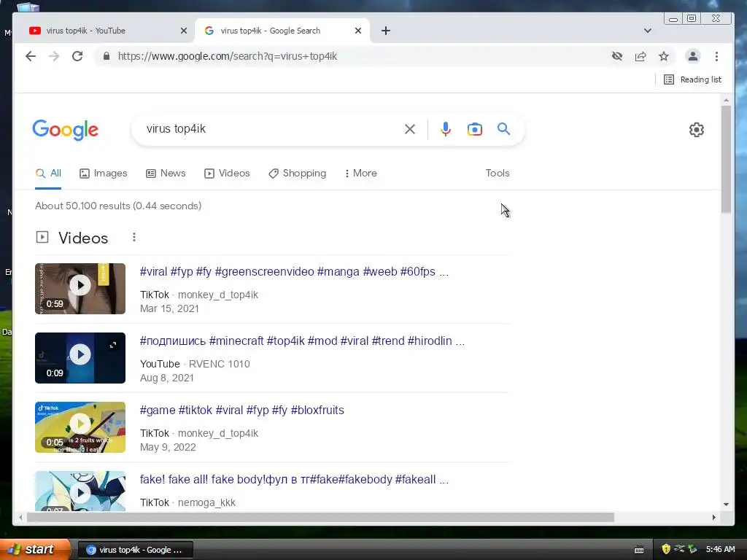Share this page from the address bar
Screen dimensions: 747x560
pyautogui.click(x=640, y=56)
